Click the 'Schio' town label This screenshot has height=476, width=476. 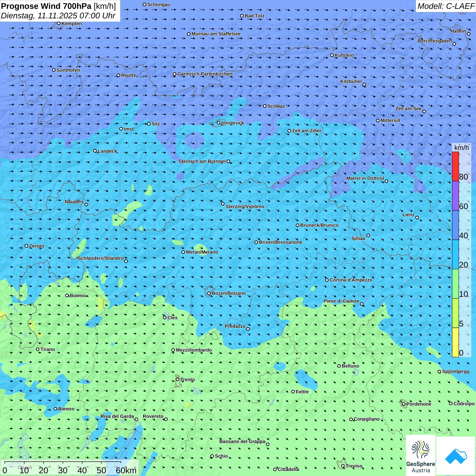coord(221,456)
